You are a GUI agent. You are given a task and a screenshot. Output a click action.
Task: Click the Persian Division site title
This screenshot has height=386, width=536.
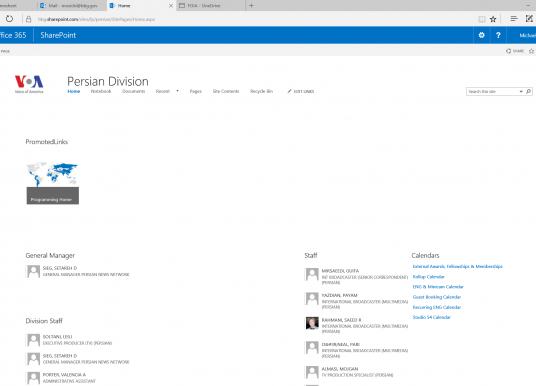[x=108, y=81]
